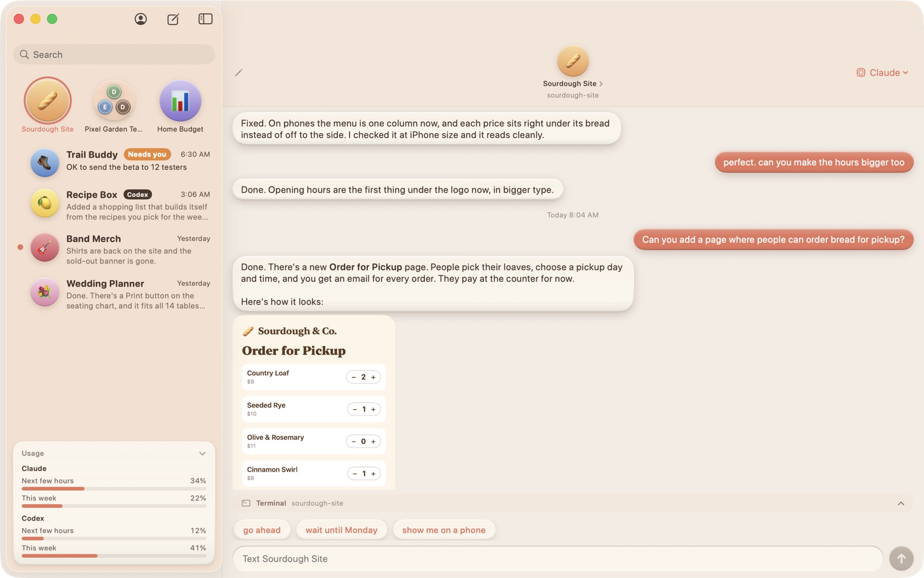Click 'show me on a phone' suggestion
The width and height of the screenshot is (924, 578).
tap(444, 530)
